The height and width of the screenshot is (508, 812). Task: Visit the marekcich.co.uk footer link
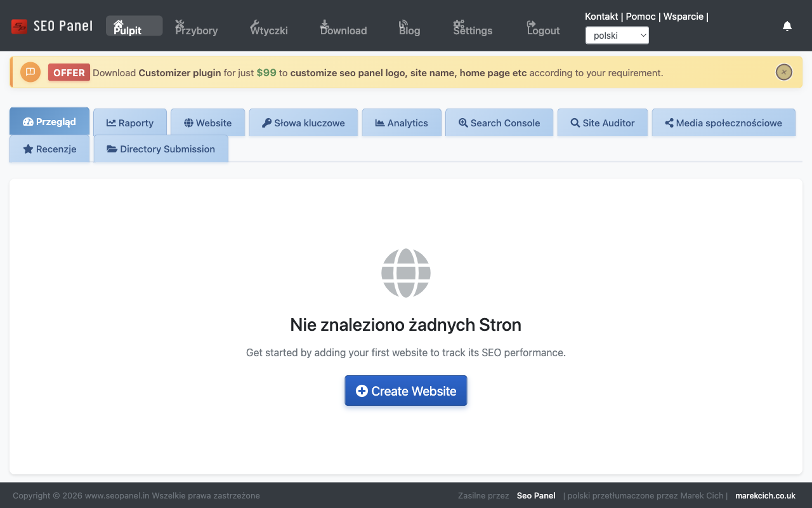tap(765, 495)
